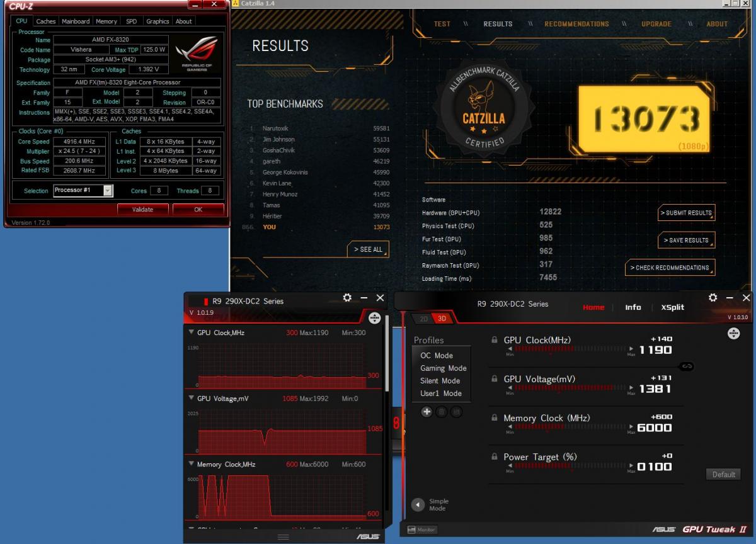This screenshot has height=544, width=756.
Task: Collapse the GPU Clock,MHz graph
Action: (x=191, y=332)
